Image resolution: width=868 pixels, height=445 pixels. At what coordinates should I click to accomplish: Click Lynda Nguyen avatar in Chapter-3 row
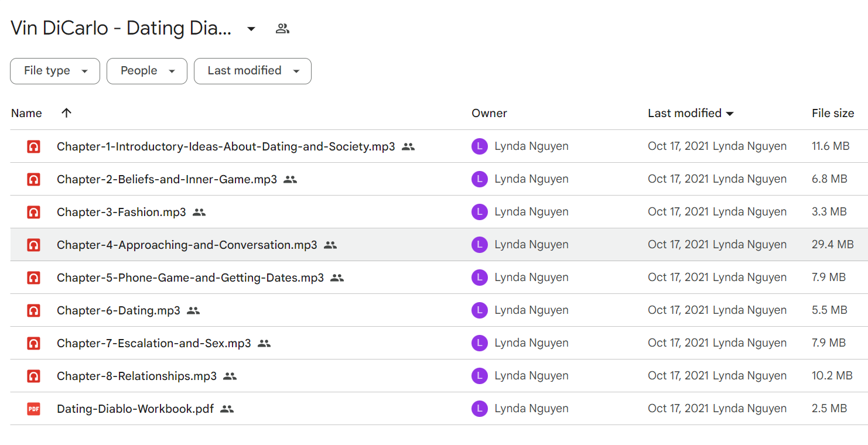(x=480, y=213)
